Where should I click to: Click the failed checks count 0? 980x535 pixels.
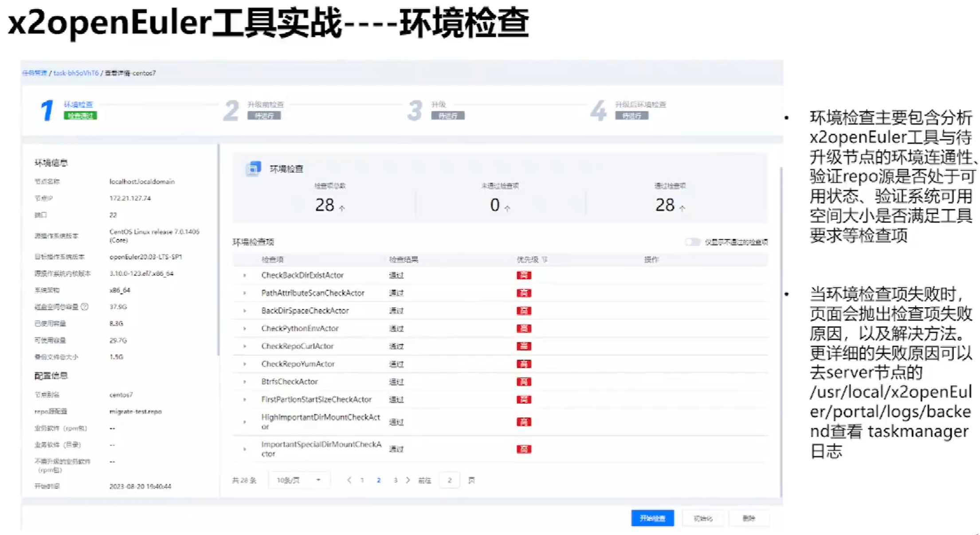[495, 205]
